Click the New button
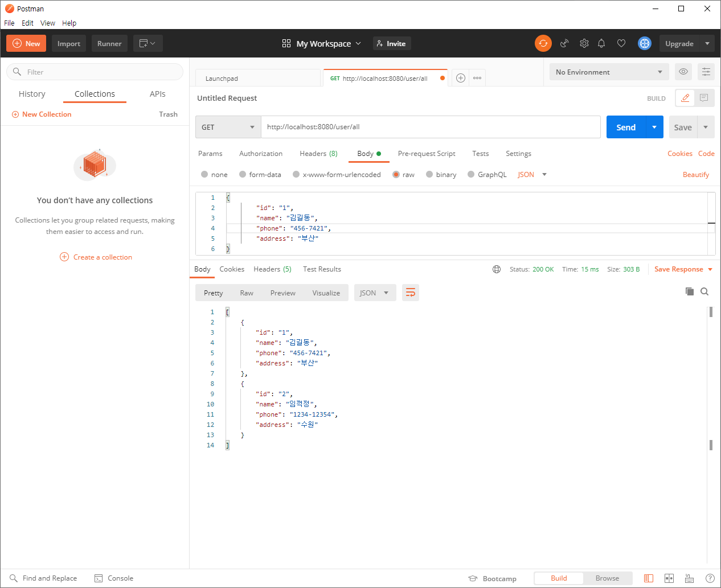Viewport: 721px width, 588px height. coord(26,43)
